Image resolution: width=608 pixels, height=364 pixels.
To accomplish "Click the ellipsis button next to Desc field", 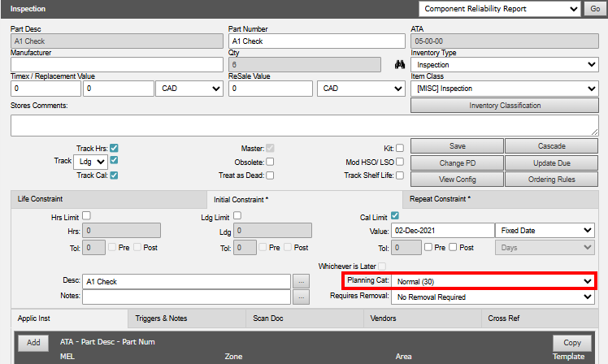I will pyautogui.click(x=302, y=281).
